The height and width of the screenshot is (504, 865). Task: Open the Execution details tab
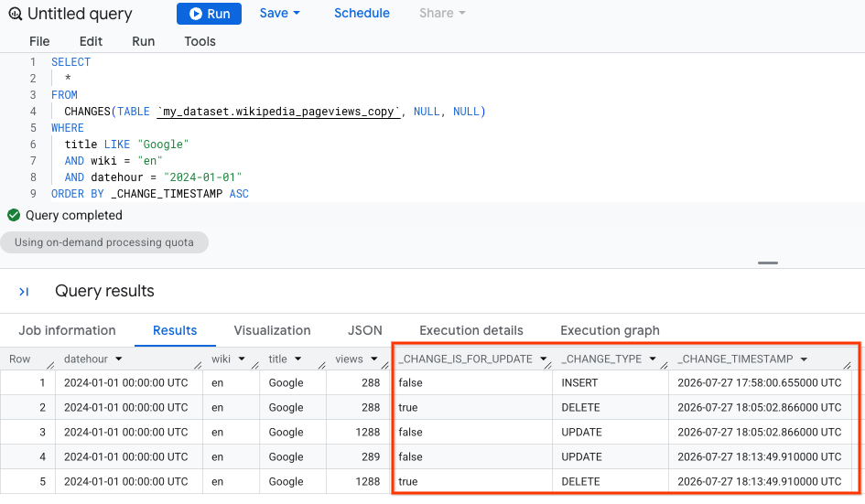[471, 330]
